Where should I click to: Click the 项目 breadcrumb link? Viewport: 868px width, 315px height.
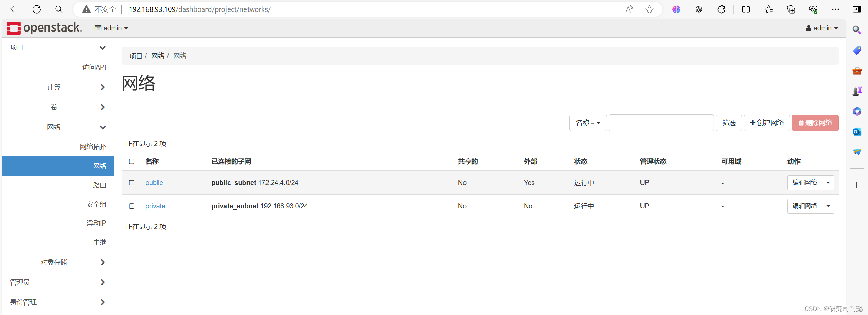tap(136, 56)
